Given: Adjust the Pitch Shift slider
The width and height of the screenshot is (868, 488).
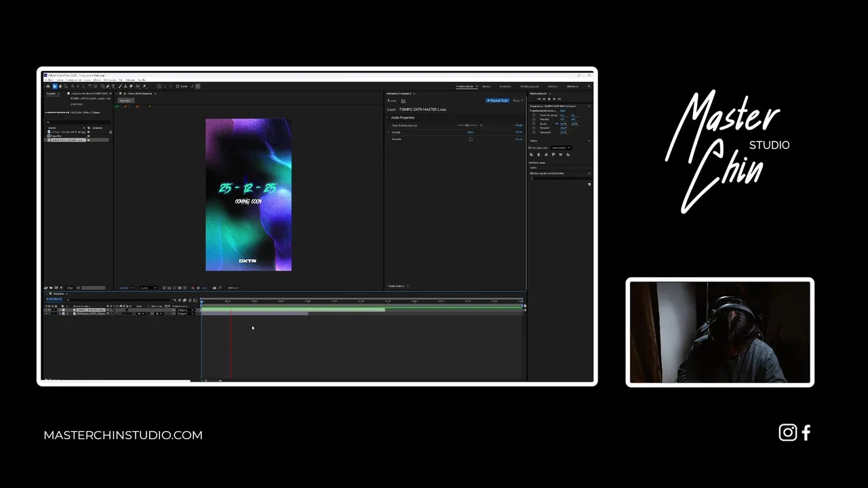Looking at the screenshot, I should tap(467, 125).
